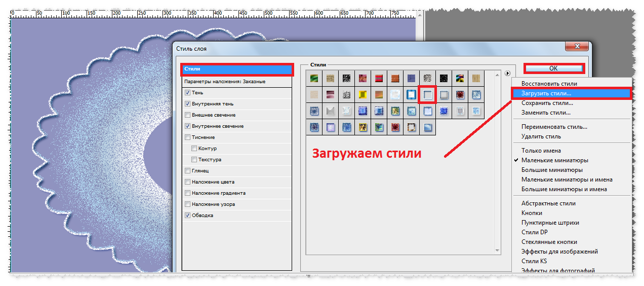
Task: Apply the yellow-framed dark style thumbnail
Action: [362, 127]
